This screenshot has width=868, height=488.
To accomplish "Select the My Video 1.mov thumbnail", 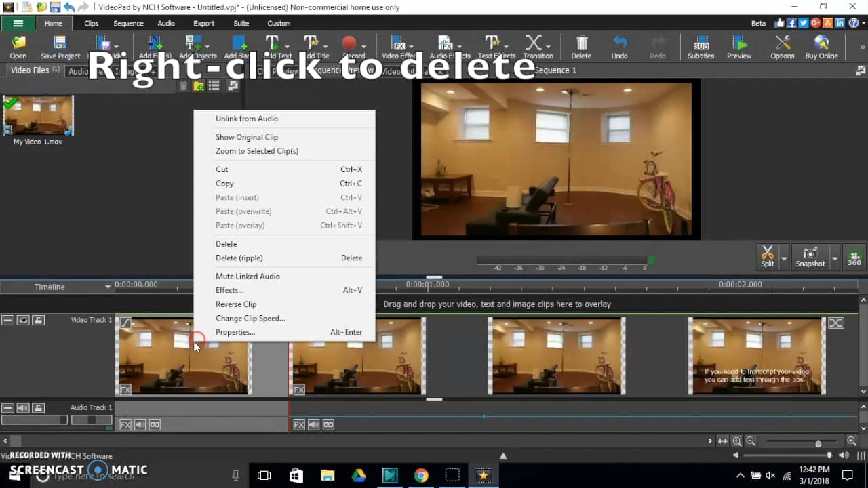I will point(38,115).
